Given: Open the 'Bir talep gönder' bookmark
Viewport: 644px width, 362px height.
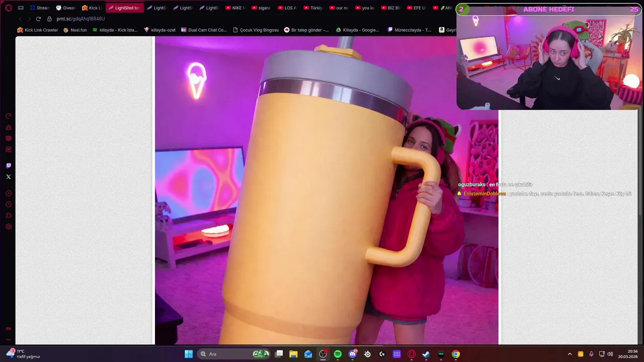Looking at the screenshot, I should 306,30.
